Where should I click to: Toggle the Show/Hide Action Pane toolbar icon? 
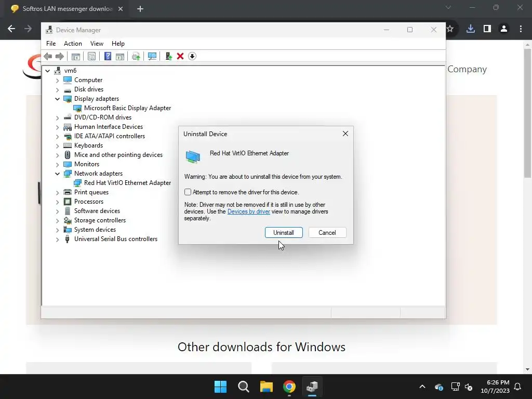[120, 56]
